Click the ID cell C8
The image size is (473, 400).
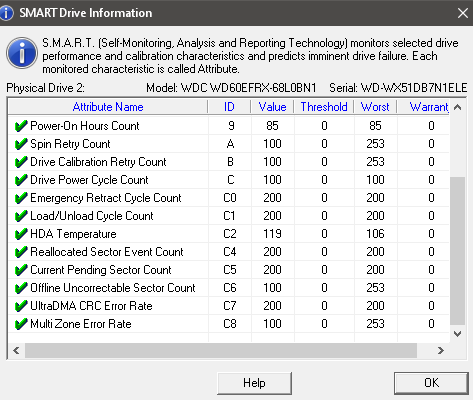(x=230, y=324)
